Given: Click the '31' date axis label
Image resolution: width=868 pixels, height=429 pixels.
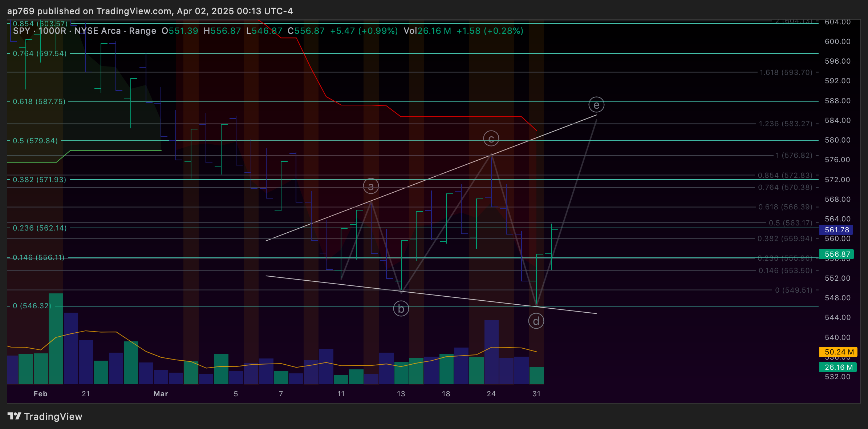Looking at the screenshot, I should coord(536,394).
